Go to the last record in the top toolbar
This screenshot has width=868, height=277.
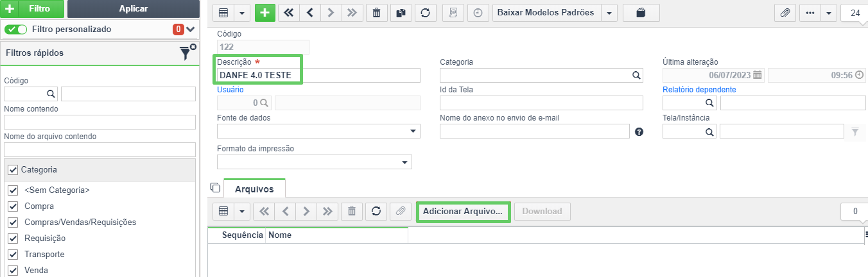click(351, 13)
